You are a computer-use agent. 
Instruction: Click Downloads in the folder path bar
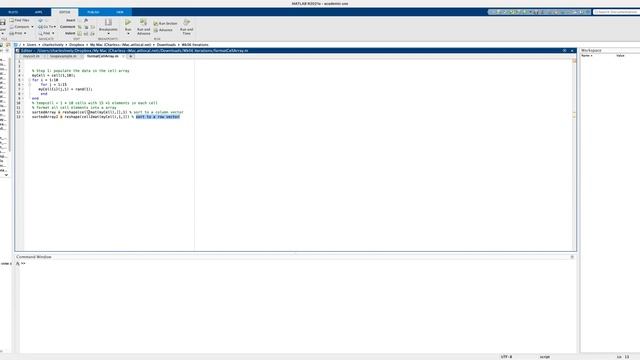166,44
